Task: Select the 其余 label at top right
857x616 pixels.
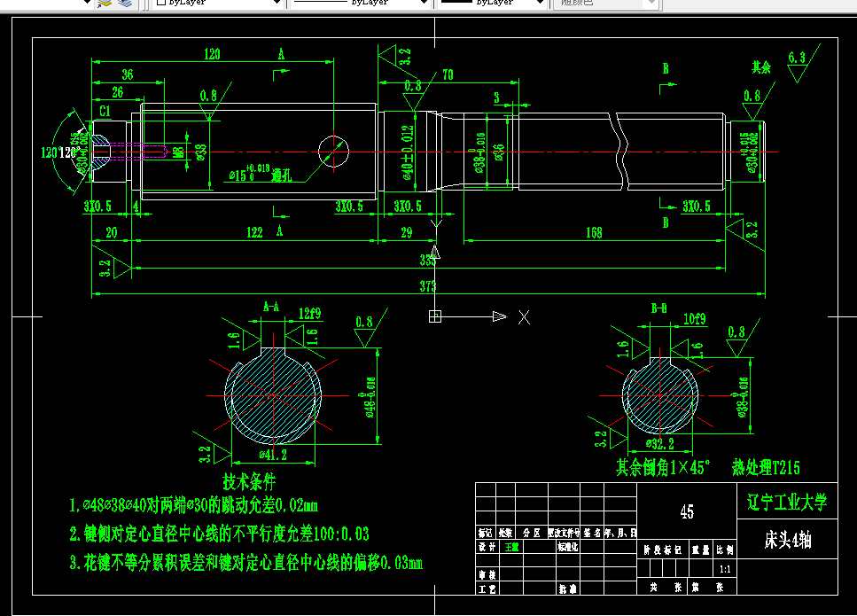Action: pos(761,67)
